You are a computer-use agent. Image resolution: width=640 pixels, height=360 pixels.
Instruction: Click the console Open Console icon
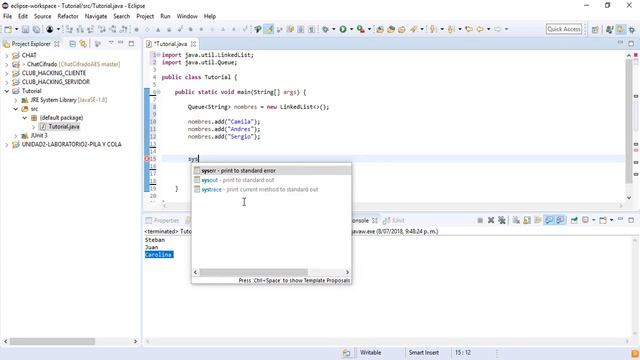(x=603, y=220)
